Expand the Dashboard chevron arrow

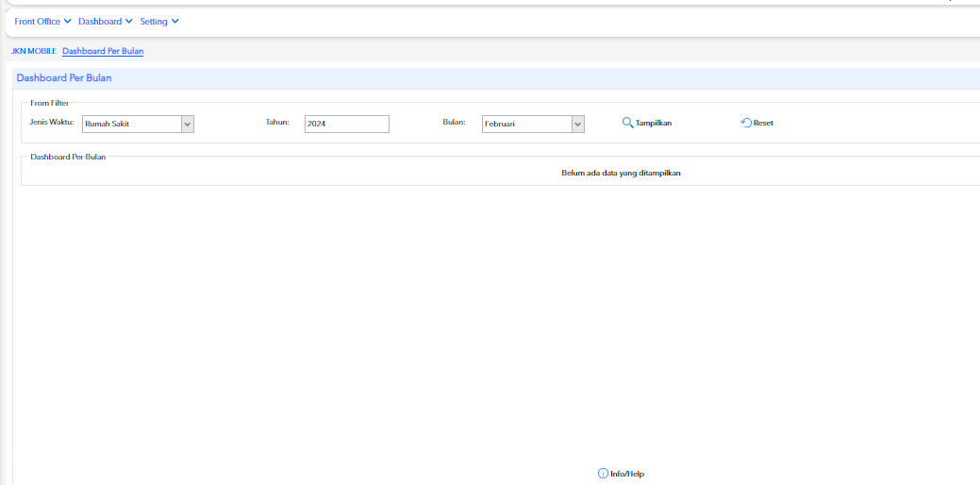pyautogui.click(x=129, y=22)
